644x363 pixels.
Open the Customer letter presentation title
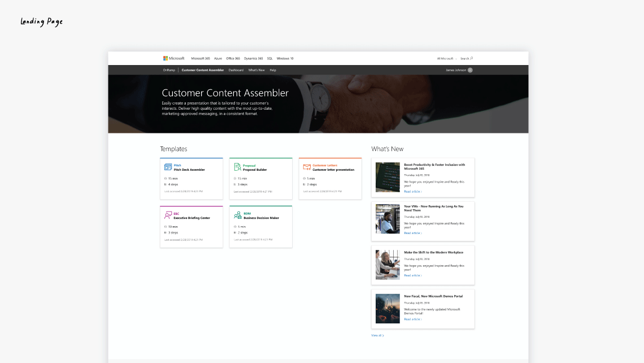(x=333, y=170)
